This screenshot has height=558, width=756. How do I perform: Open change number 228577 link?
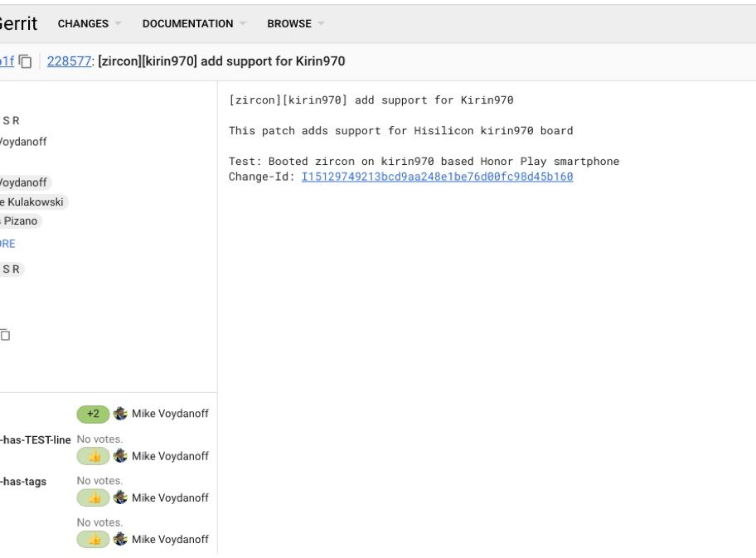click(x=69, y=61)
